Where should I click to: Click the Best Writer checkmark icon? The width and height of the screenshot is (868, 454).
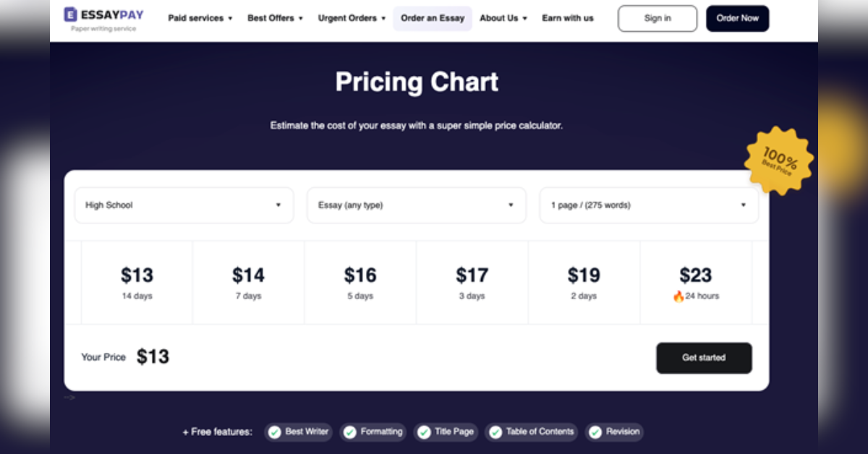[275, 432]
